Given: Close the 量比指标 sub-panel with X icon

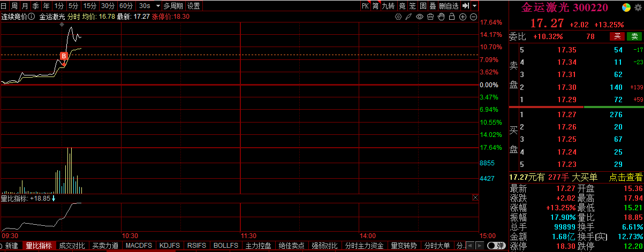Looking at the screenshot, I should (475, 198).
